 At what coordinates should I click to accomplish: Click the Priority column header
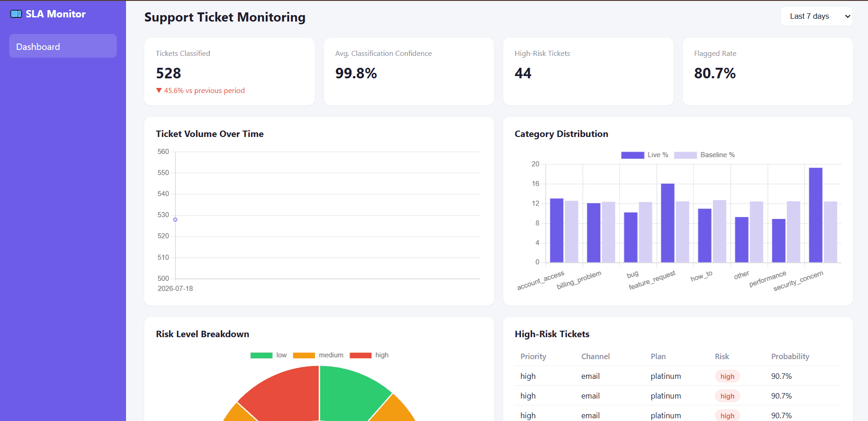(x=533, y=356)
